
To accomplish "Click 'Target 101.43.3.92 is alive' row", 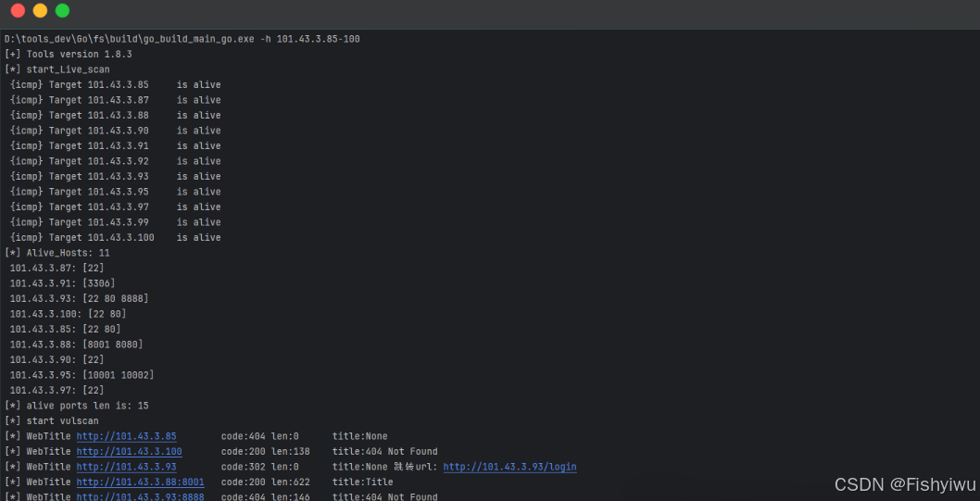I will [x=116, y=161].
